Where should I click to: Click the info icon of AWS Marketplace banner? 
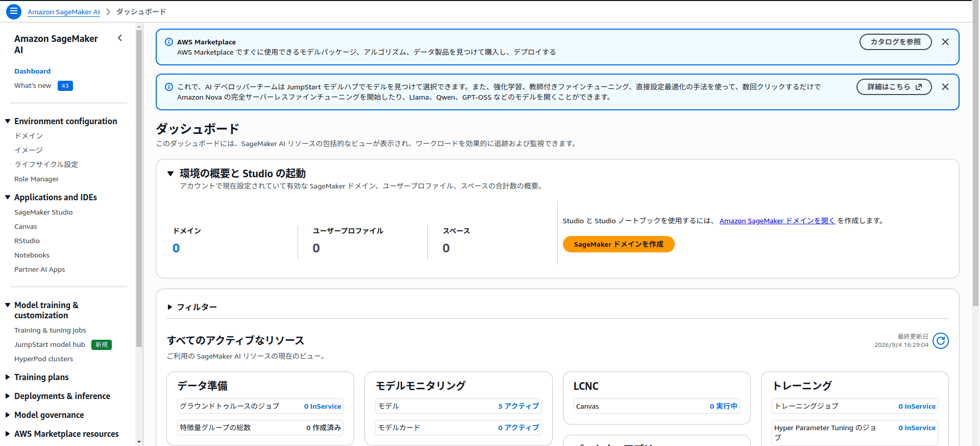tap(169, 42)
